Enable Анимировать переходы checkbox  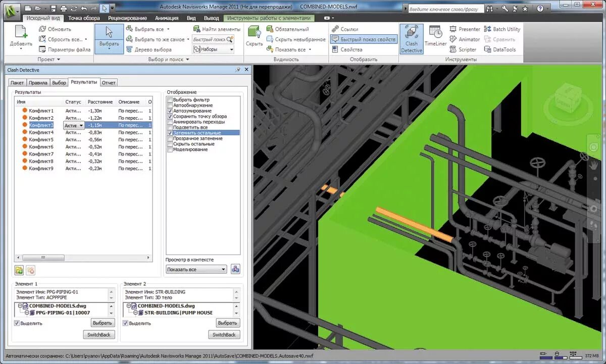170,122
